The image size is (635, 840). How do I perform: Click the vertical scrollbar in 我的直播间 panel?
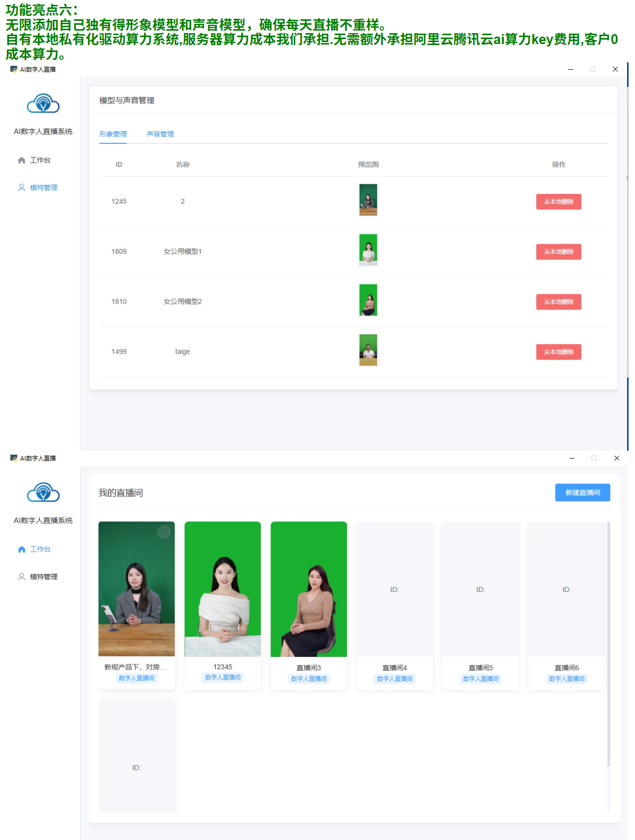pos(609,643)
